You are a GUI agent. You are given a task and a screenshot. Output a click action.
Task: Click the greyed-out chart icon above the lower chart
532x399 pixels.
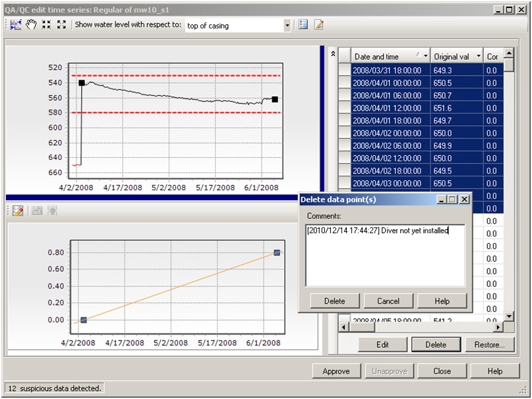(37, 211)
